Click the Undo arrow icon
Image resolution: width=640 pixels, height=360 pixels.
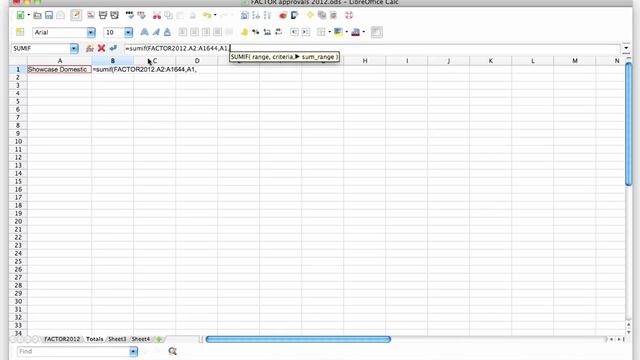[x=207, y=16]
